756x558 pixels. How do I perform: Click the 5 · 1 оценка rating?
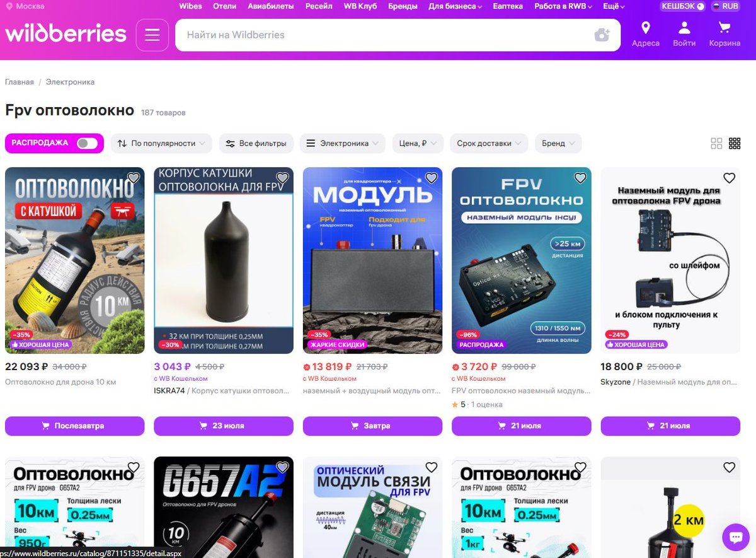477,404
